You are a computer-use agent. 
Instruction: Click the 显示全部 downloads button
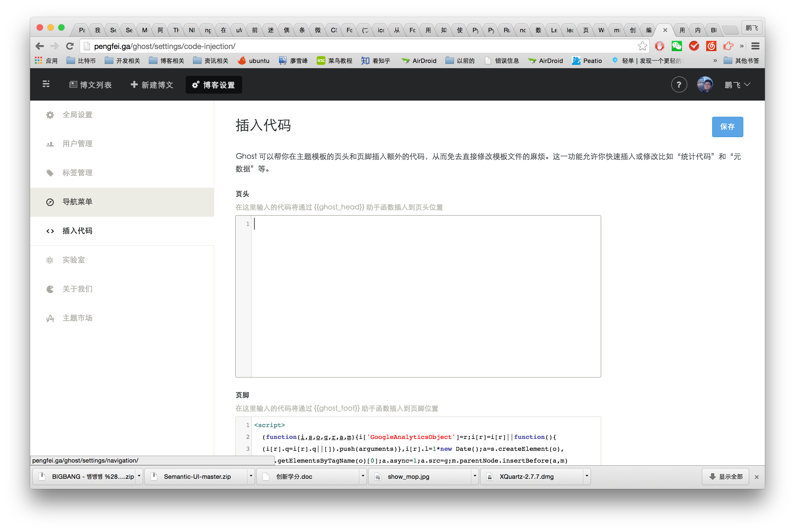tap(726, 476)
